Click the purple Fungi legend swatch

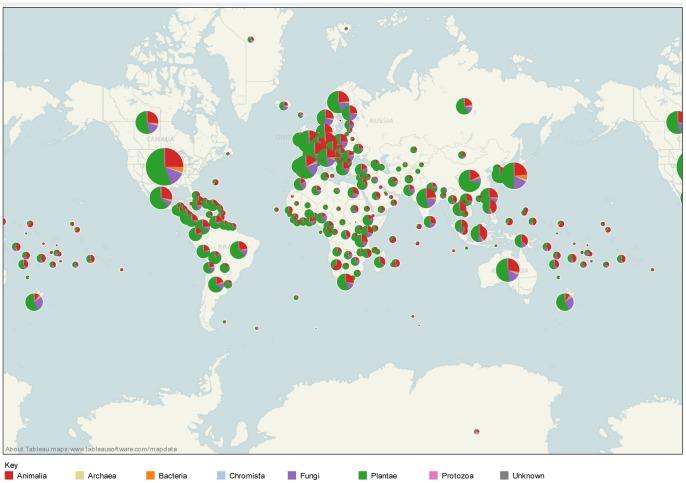click(292, 475)
